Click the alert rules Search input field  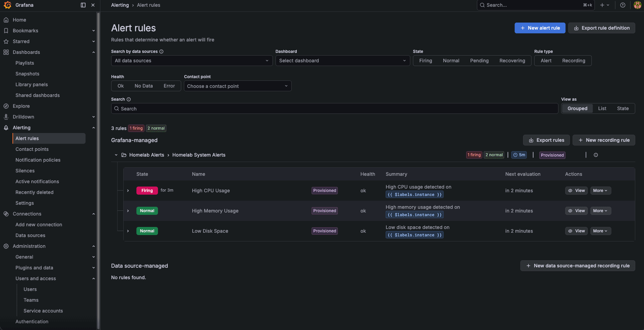point(334,108)
